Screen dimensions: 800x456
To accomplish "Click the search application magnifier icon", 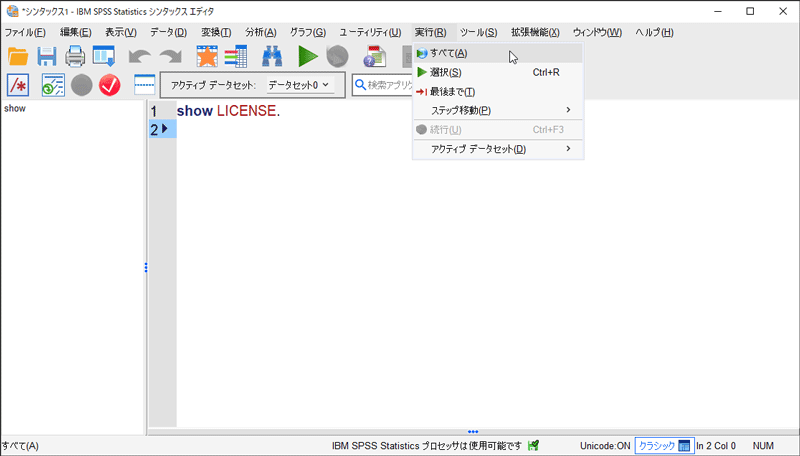I will [x=360, y=85].
